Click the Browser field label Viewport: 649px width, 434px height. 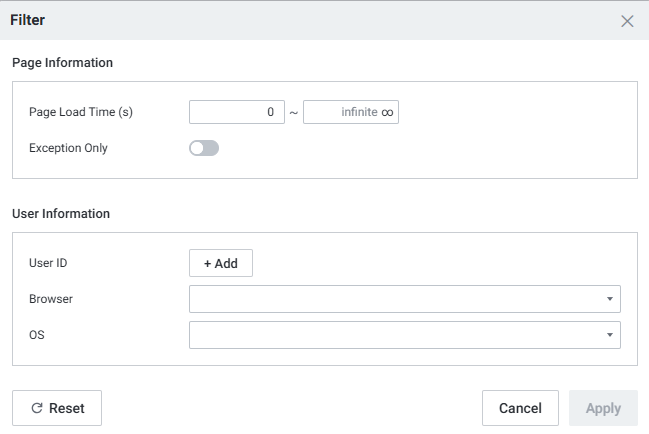click(x=51, y=298)
